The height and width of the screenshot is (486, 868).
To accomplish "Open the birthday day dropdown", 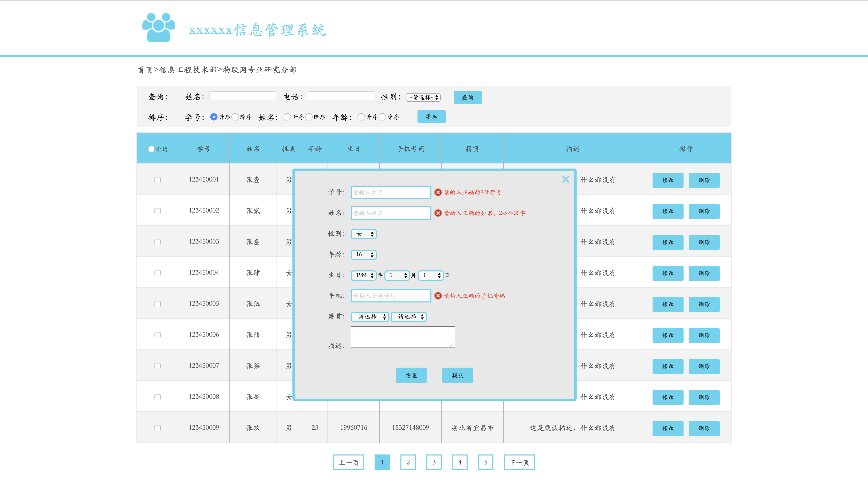I will 431,275.
